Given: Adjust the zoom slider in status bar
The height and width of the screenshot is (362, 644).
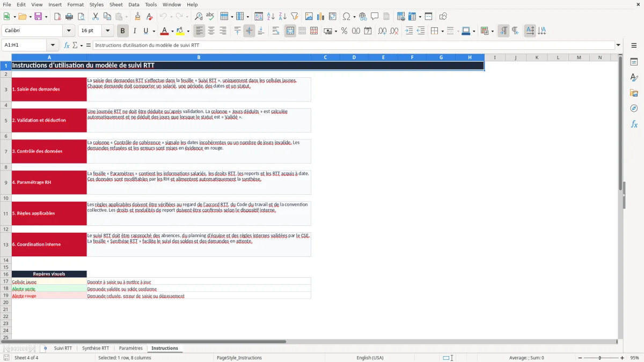Looking at the screenshot, I should click(x=599, y=358).
